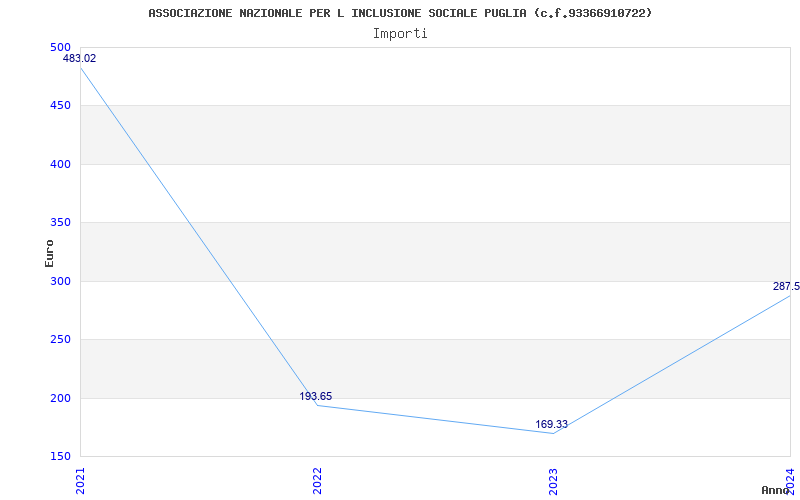Viewport: 800px width, 500px height.
Task: Click the 2024 x-axis label
Action: pyautogui.click(x=790, y=481)
